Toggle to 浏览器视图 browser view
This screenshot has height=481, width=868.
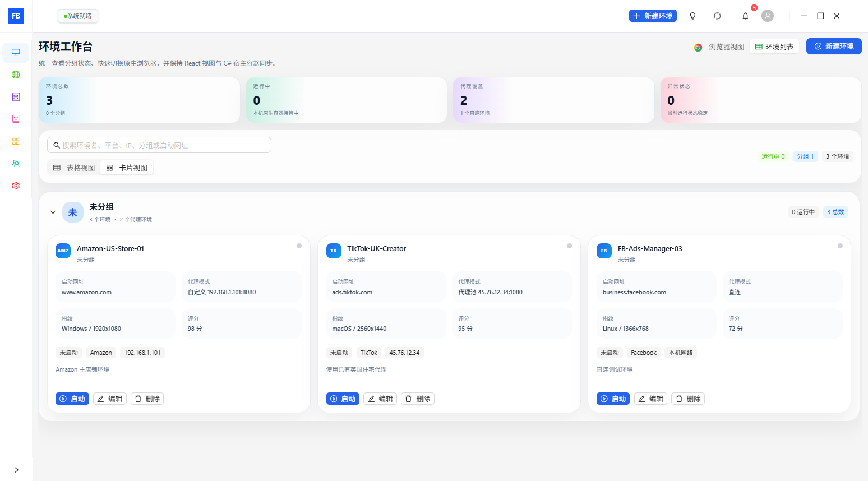[719, 47]
